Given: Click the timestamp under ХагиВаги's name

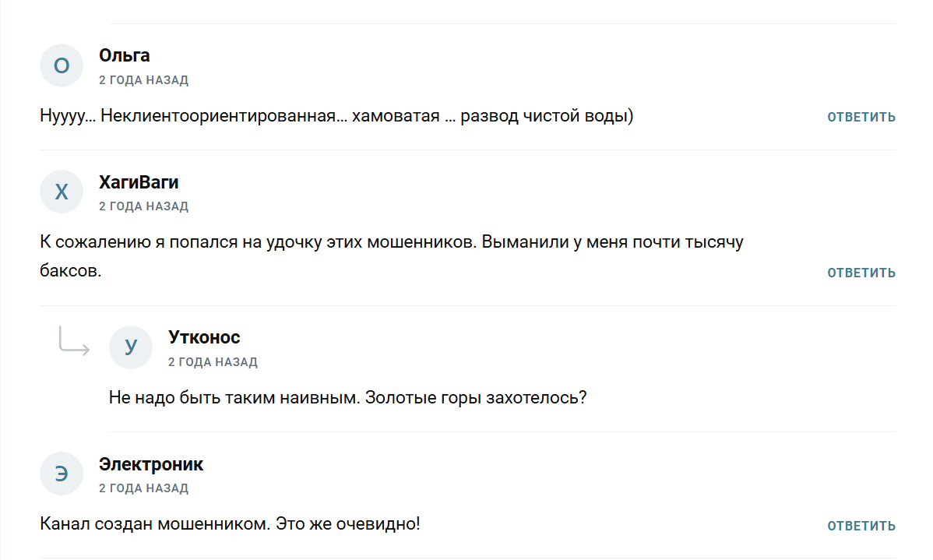Looking at the screenshot, I should click(x=143, y=206).
